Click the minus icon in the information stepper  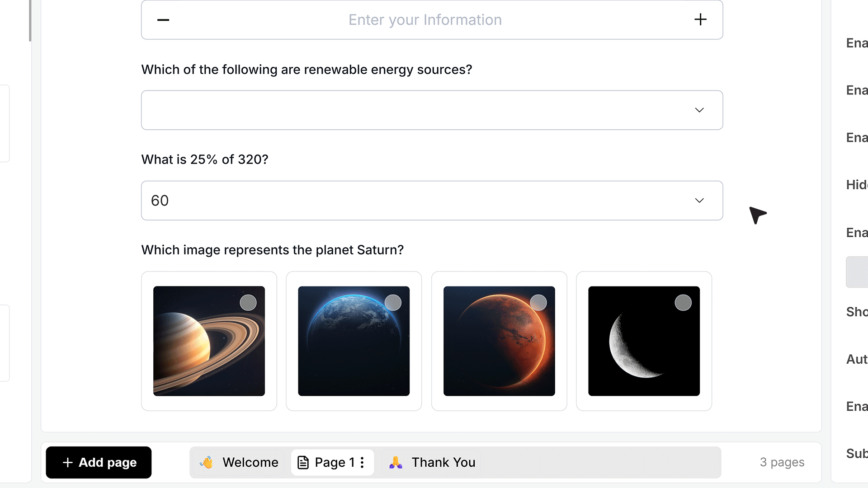point(163,20)
